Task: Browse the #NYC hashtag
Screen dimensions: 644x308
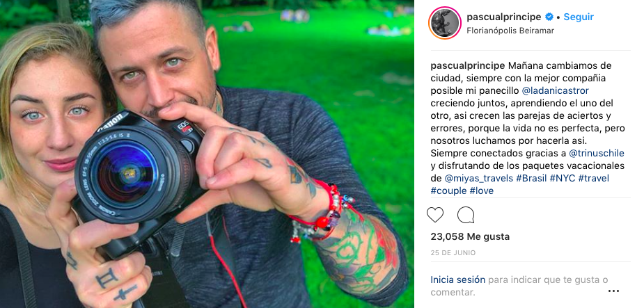Action: point(563,179)
